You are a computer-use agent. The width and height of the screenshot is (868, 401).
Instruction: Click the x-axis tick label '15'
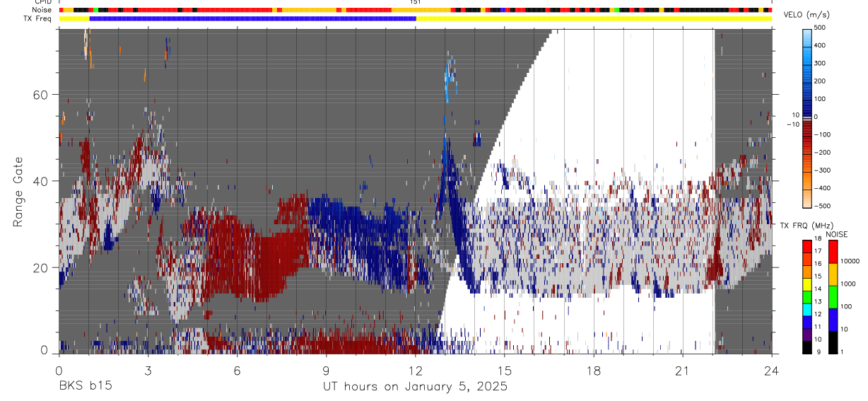505,371
